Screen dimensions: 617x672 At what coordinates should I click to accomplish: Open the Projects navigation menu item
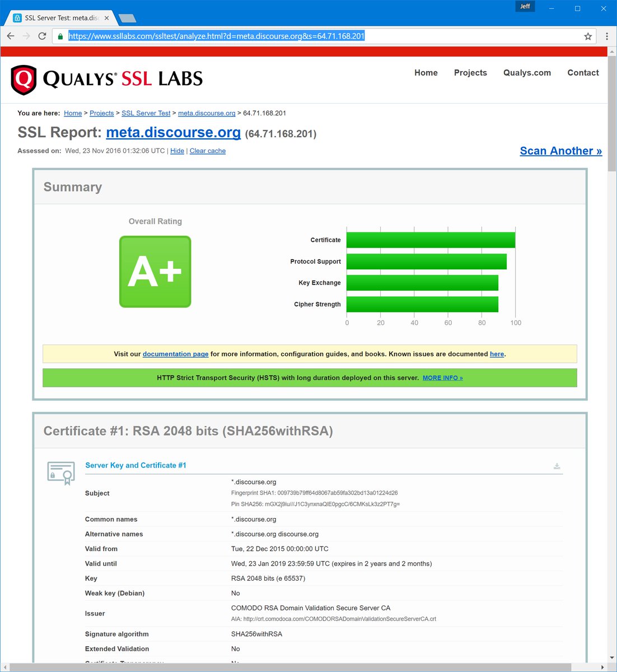pyautogui.click(x=470, y=73)
